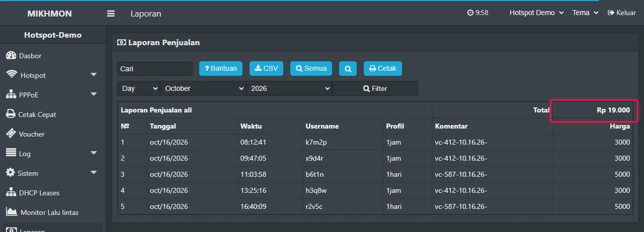This screenshot has width=644, height=232.
Task: Select username k7m2p in the table
Action: tap(316, 142)
